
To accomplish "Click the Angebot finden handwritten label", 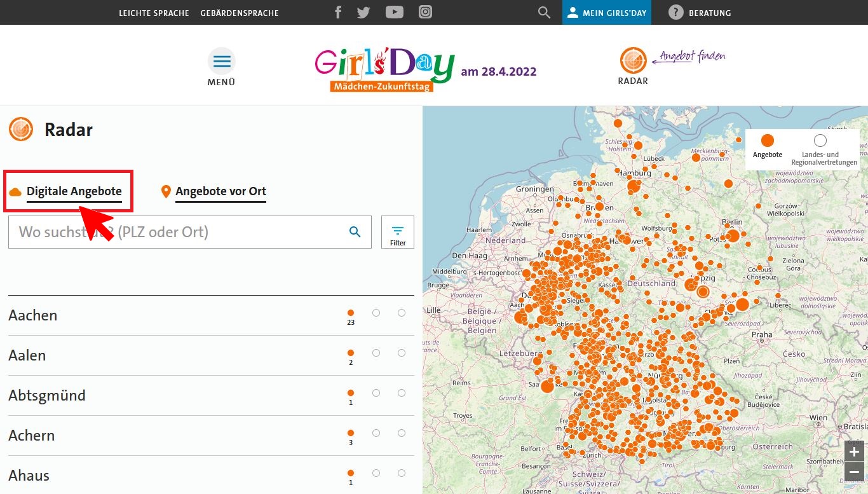I will [x=689, y=58].
